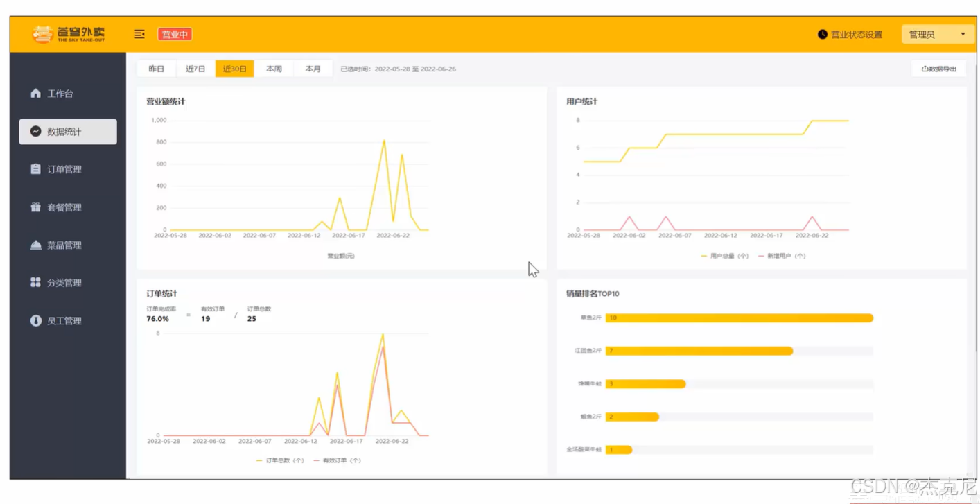Click the 数据导出 export button

point(938,69)
